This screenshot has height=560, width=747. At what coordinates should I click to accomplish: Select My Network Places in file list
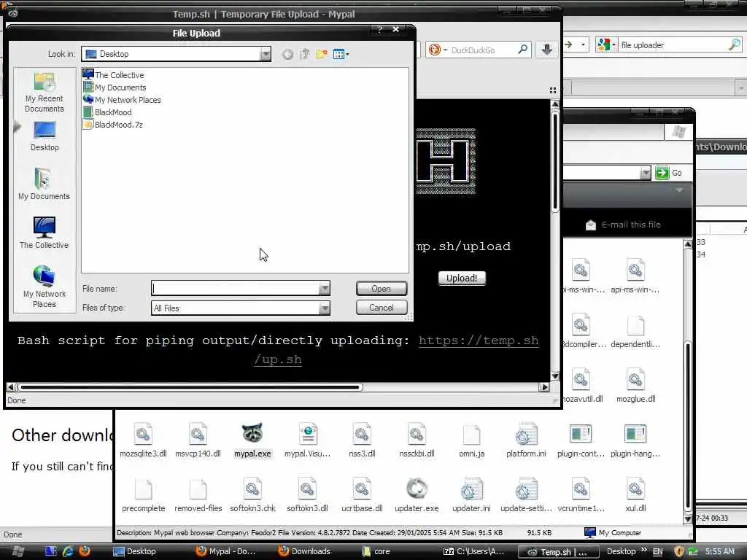click(122, 99)
